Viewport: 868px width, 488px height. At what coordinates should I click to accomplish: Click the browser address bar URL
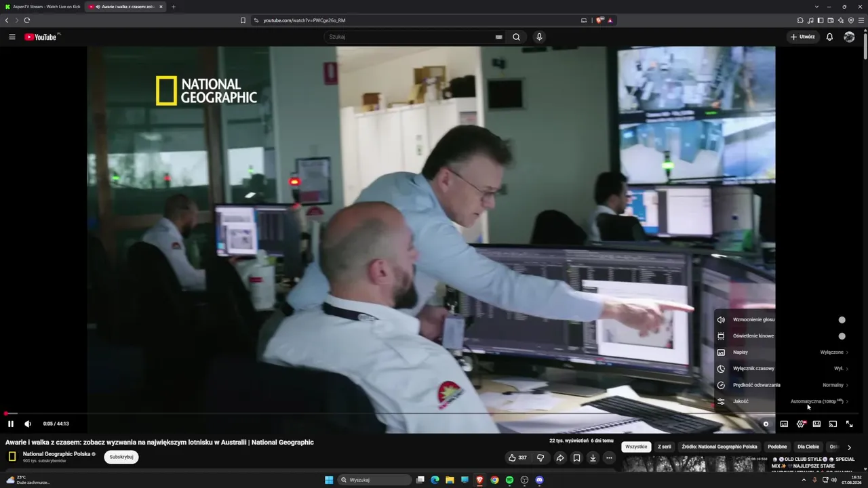(x=304, y=20)
